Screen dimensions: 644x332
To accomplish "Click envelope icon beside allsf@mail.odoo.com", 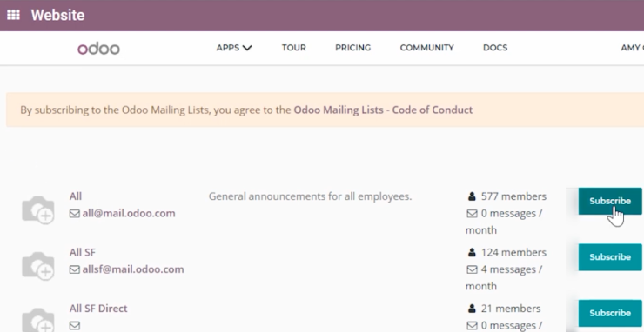I will pos(74,269).
